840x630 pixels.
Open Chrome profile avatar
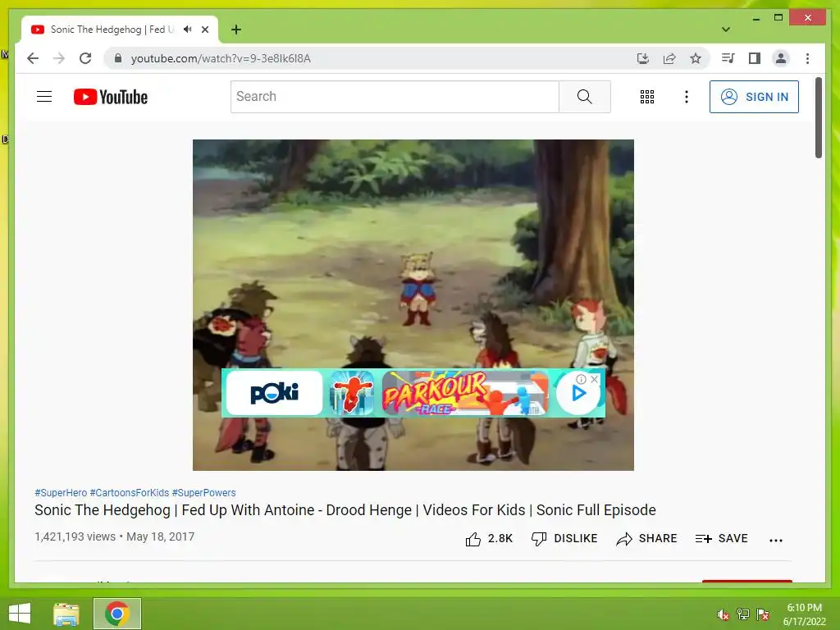pyautogui.click(x=781, y=58)
